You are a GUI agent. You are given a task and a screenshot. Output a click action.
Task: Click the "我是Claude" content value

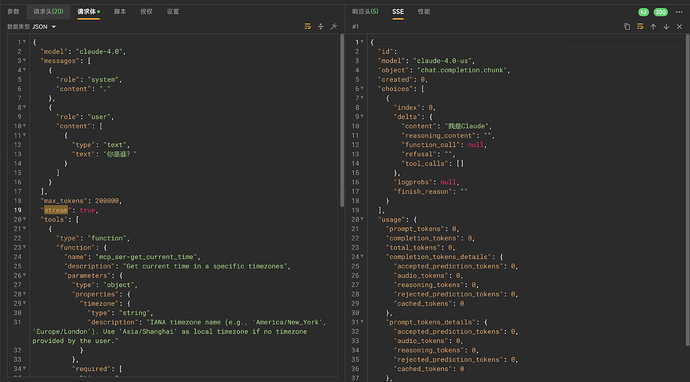467,126
